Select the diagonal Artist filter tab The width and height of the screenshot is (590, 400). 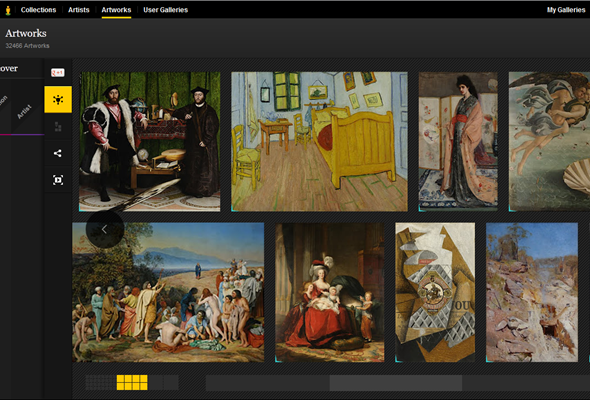coord(24,112)
